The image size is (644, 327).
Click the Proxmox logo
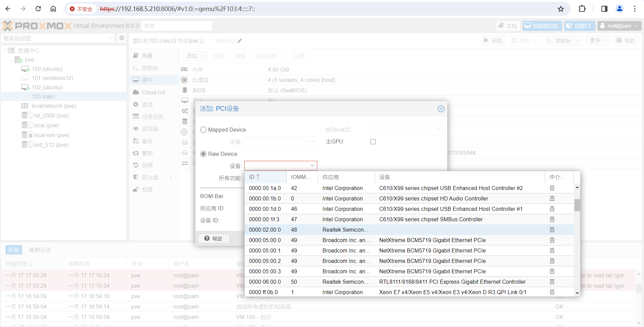(x=37, y=26)
